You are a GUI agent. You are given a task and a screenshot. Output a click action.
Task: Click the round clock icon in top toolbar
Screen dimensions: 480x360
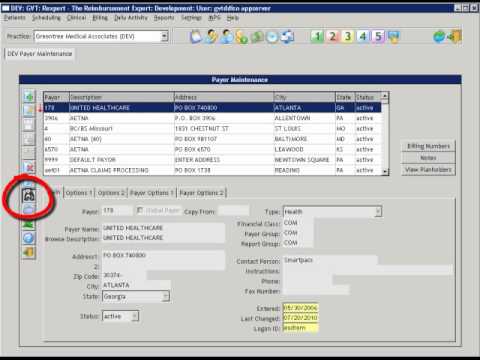272,36
